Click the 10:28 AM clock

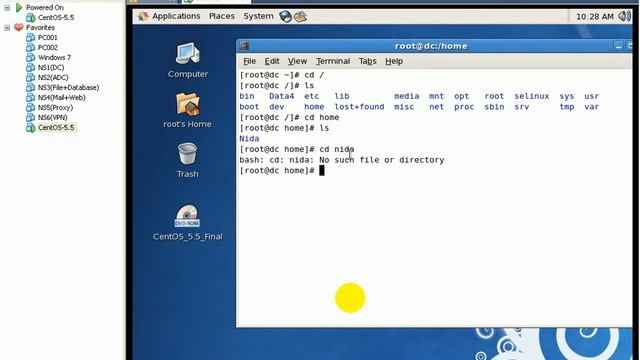coord(595,17)
